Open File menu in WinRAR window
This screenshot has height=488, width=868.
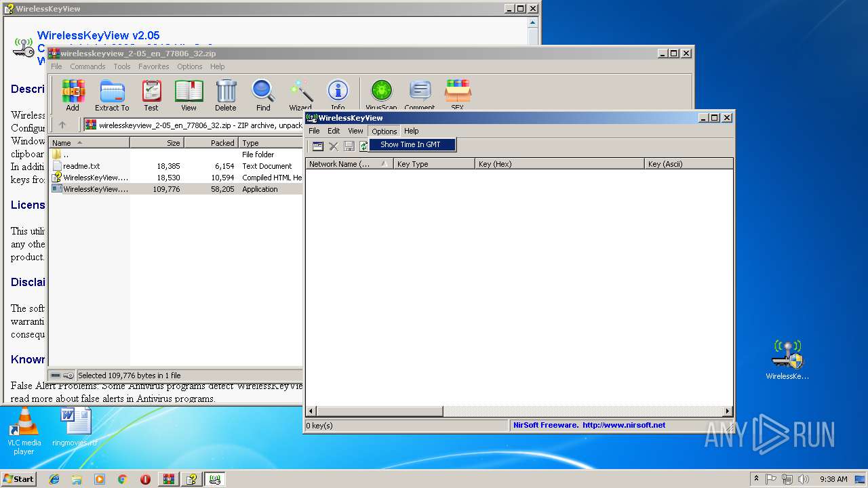[56, 66]
